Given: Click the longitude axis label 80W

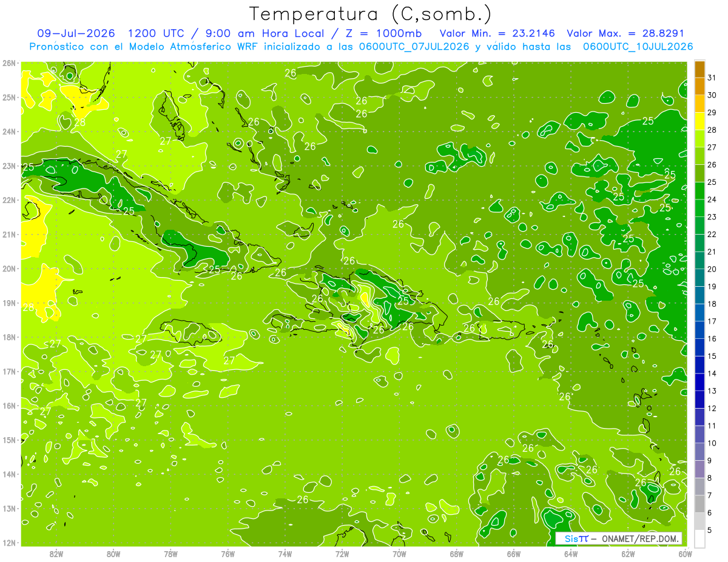Looking at the screenshot, I should [x=113, y=553].
